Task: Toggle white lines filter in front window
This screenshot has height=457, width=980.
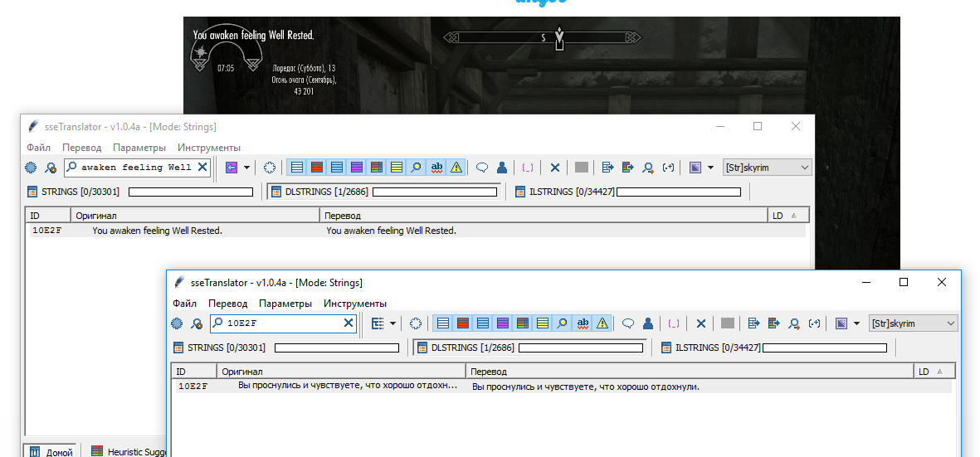Action: coord(442,323)
